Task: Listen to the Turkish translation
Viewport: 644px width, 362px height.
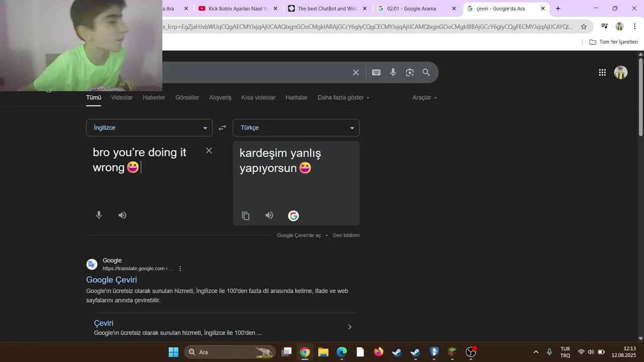Action: [269, 215]
